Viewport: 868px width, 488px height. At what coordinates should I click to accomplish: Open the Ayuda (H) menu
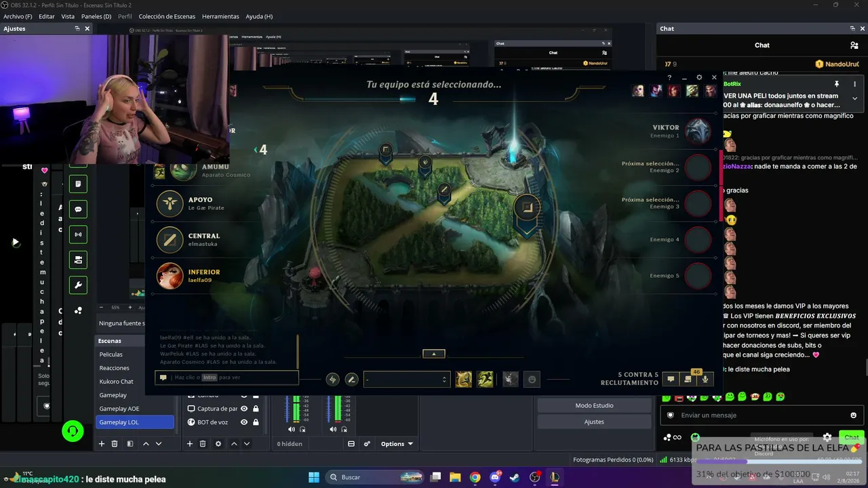click(x=259, y=16)
